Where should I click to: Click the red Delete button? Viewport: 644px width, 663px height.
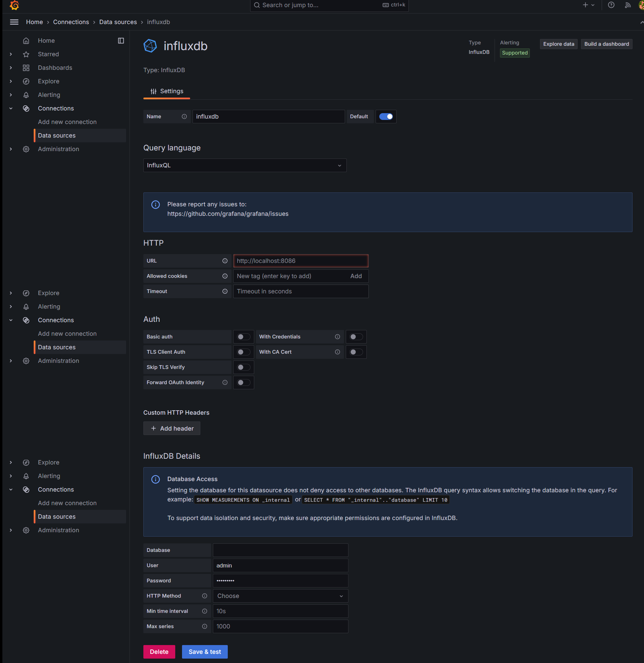tap(159, 652)
